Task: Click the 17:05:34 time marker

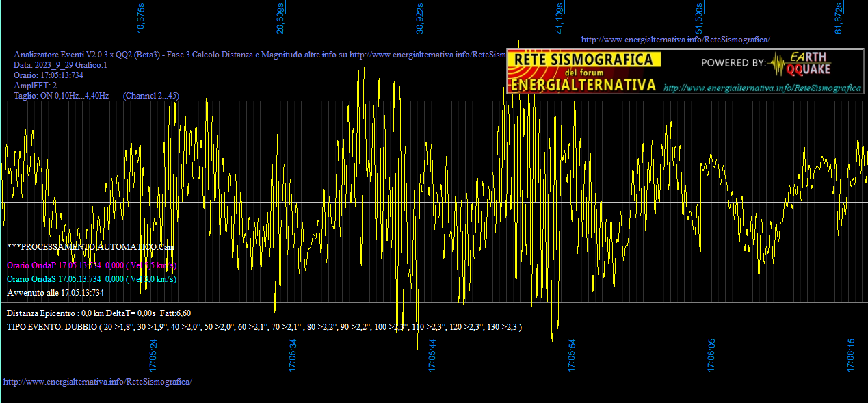Action: click(293, 355)
